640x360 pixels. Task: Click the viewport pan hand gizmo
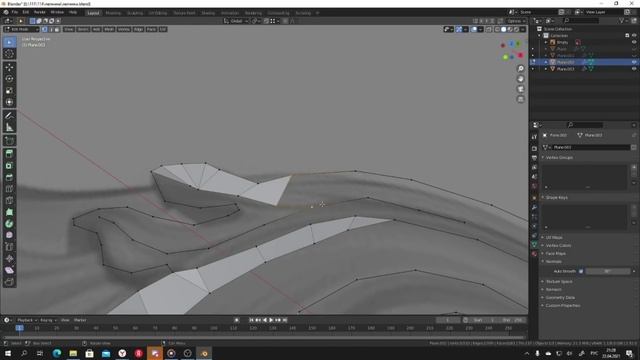pyautogui.click(x=520, y=79)
